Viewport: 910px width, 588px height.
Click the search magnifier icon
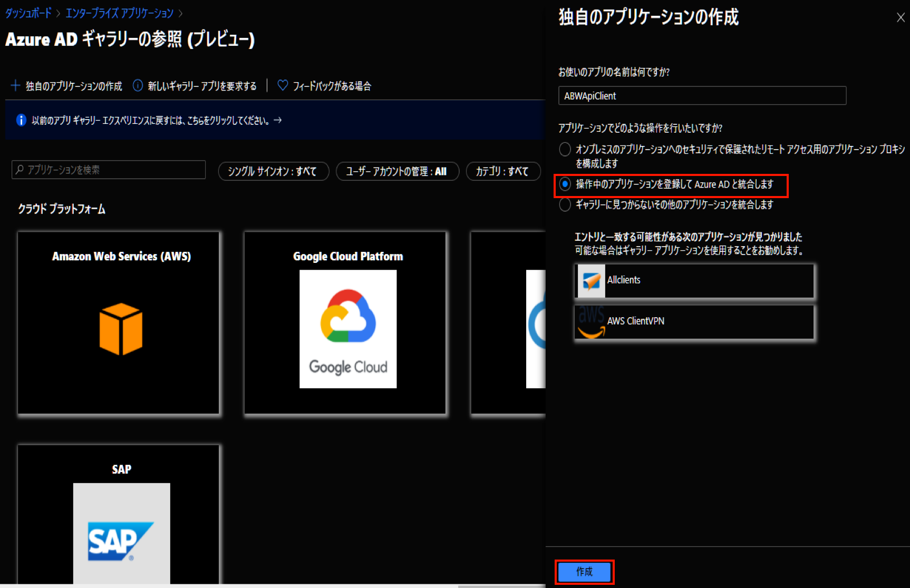point(20,170)
